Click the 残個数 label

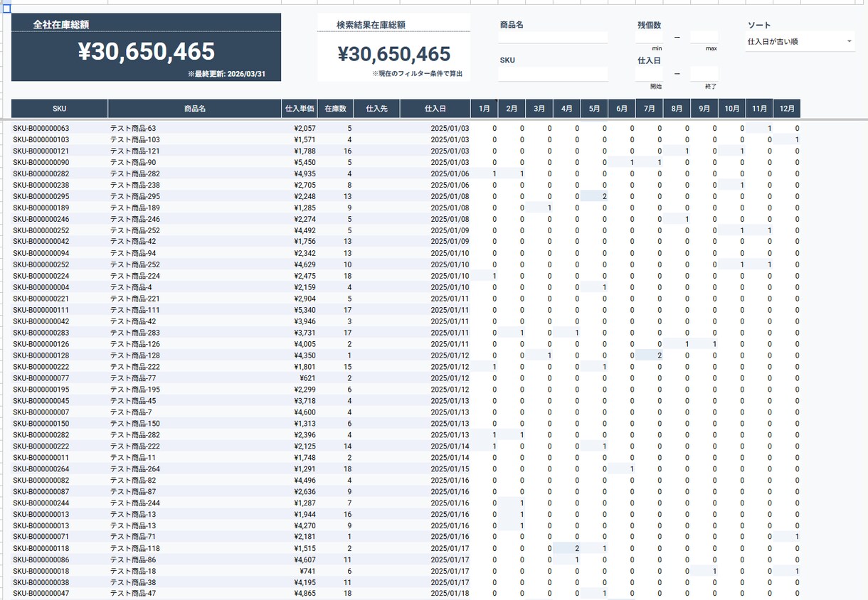click(649, 25)
